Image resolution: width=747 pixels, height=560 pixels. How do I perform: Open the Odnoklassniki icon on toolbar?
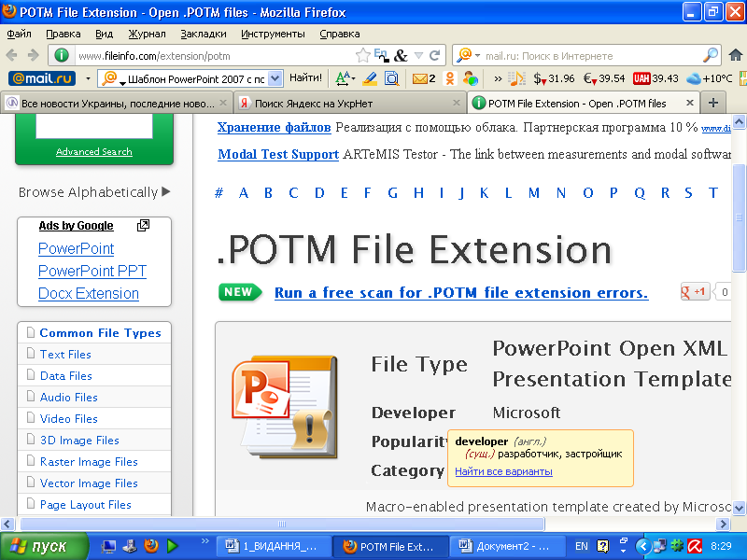[449, 78]
